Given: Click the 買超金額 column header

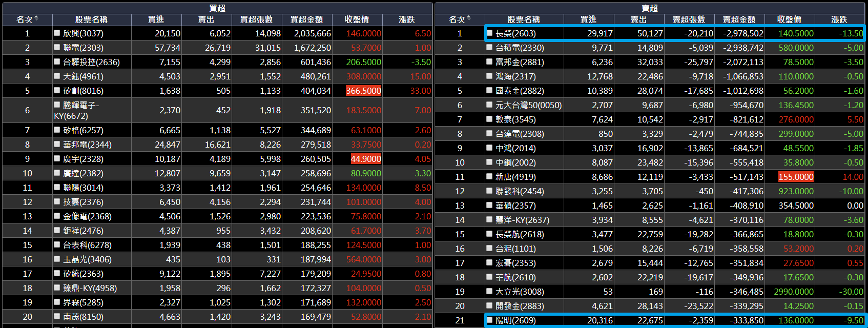Looking at the screenshot, I should coord(307,19).
